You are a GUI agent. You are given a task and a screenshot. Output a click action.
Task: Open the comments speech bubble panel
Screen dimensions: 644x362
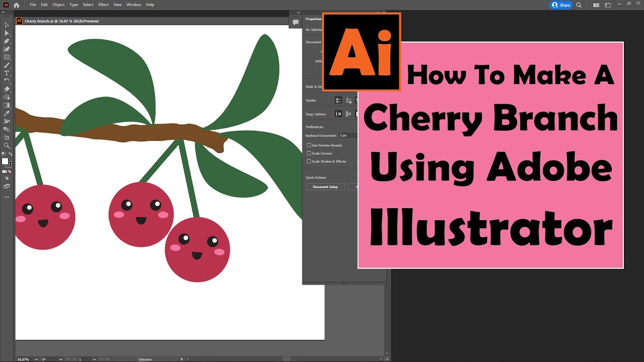tap(296, 22)
